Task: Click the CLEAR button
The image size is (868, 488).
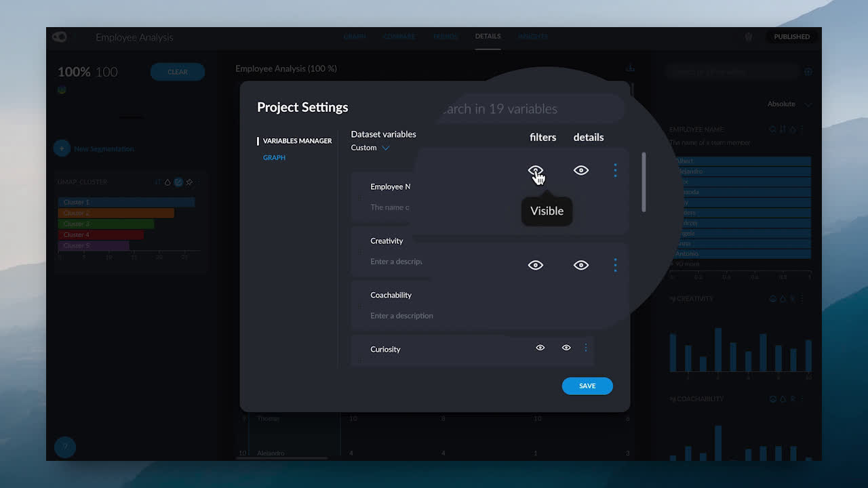Action: (178, 72)
